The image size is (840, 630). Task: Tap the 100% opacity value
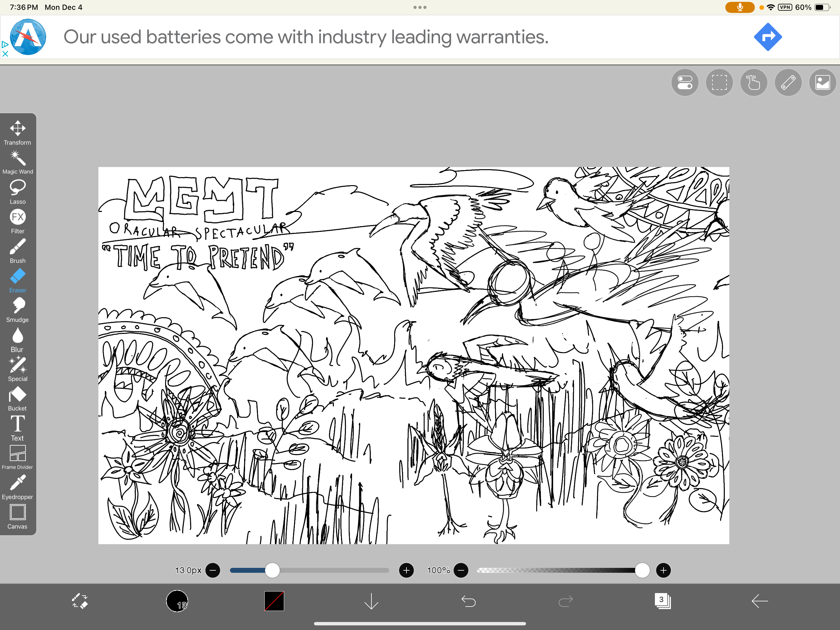438,570
